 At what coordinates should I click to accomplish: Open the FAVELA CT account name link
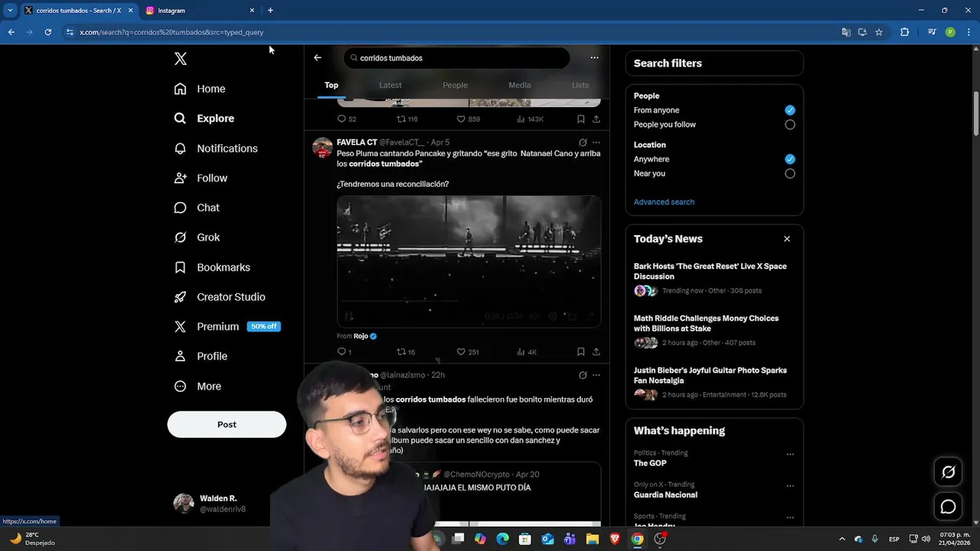tap(357, 142)
